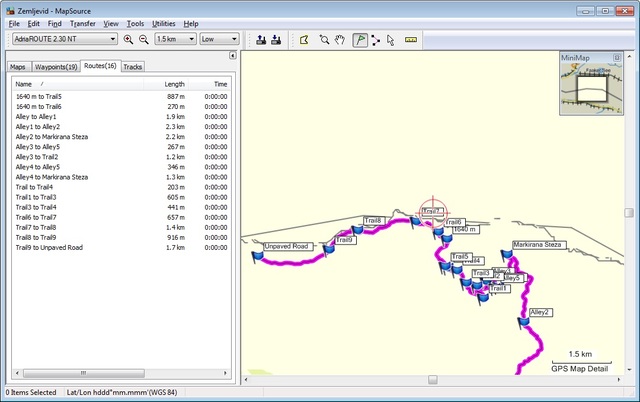Select route Alley2 to Markirana Steza
The width and height of the screenshot is (640, 402).
pyautogui.click(x=121, y=137)
